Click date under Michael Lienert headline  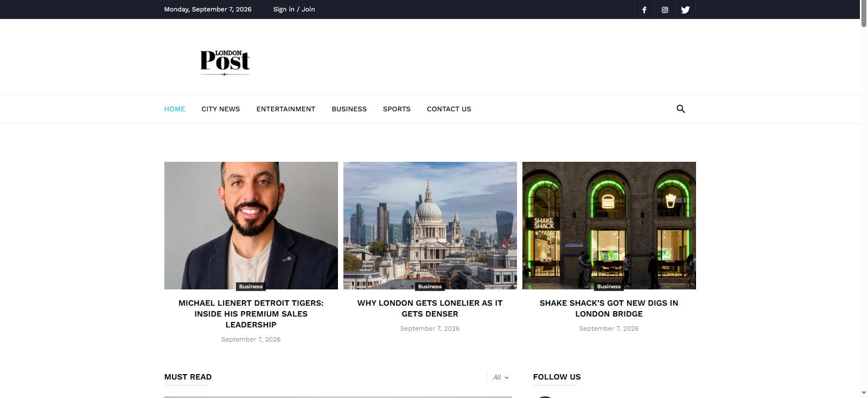click(x=251, y=339)
